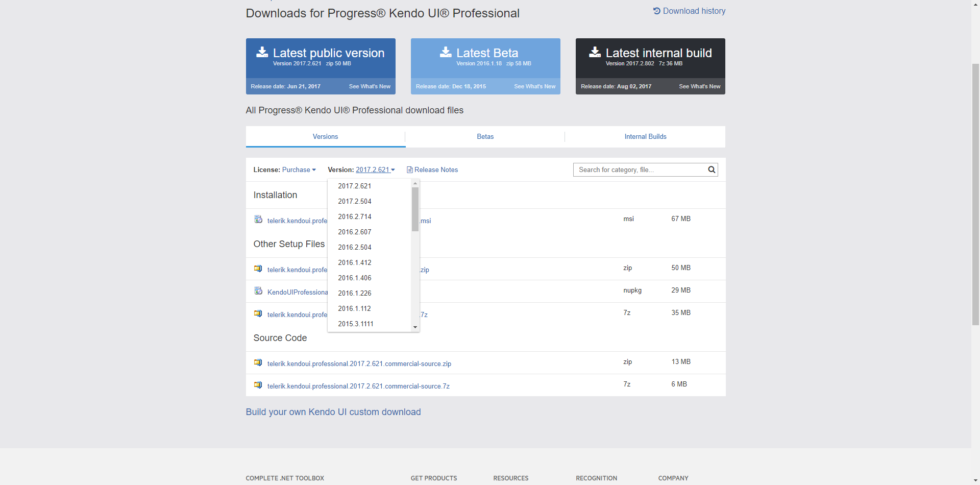See What's New for Latest Beta
980x485 pixels.
(534, 86)
